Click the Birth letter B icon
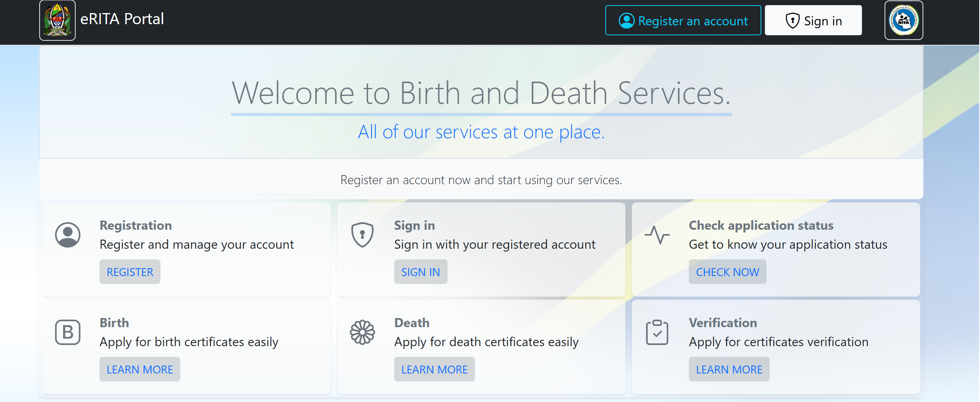 pyautogui.click(x=68, y=332)
